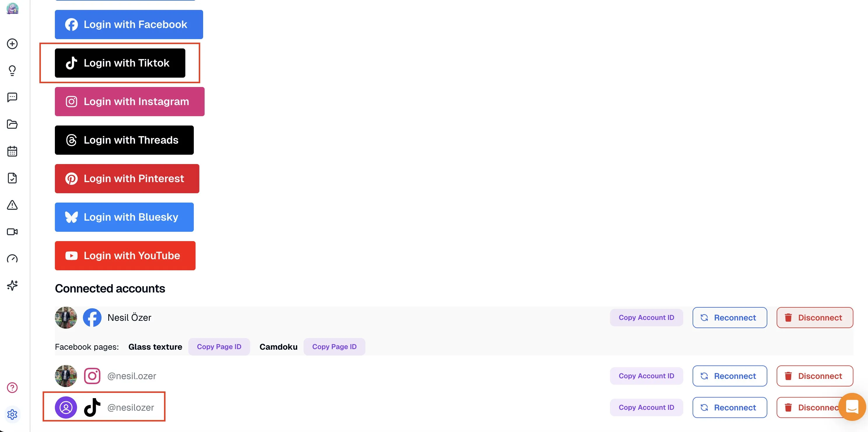Open the document checkmark icon
Screen dimensions: 868x432
[13, 178]
